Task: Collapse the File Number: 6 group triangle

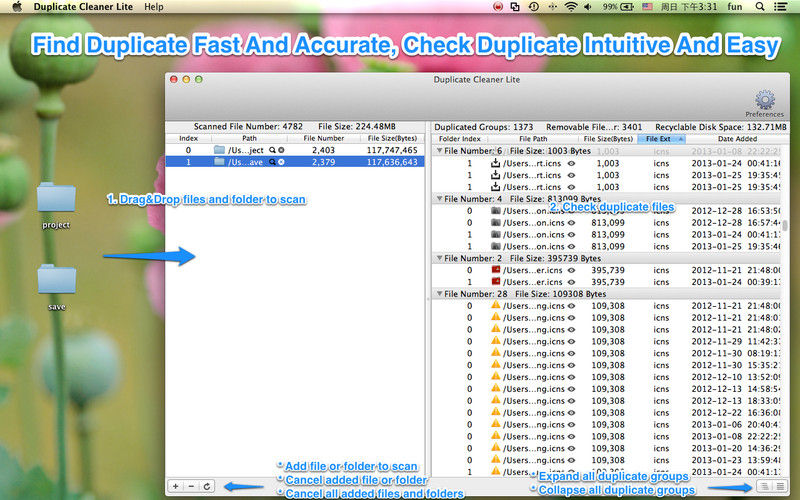Action: pos(439,151)
